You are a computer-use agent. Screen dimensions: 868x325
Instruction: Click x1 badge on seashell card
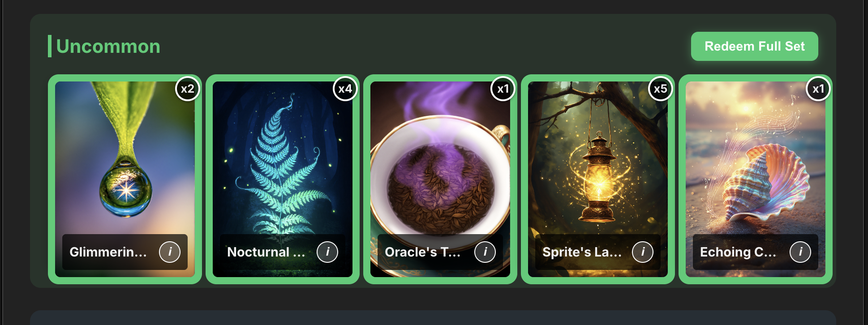[818, 89]
